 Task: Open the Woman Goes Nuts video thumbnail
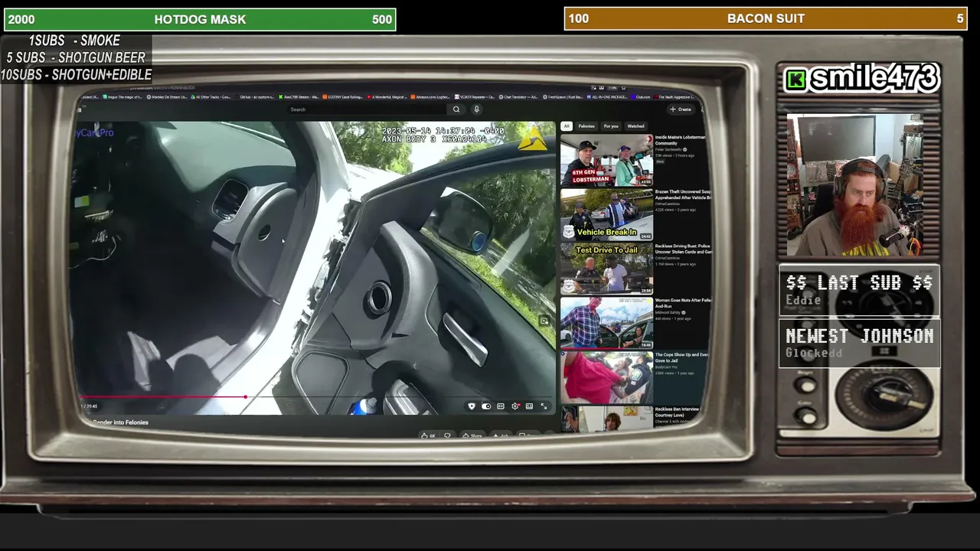click(606, 323)
